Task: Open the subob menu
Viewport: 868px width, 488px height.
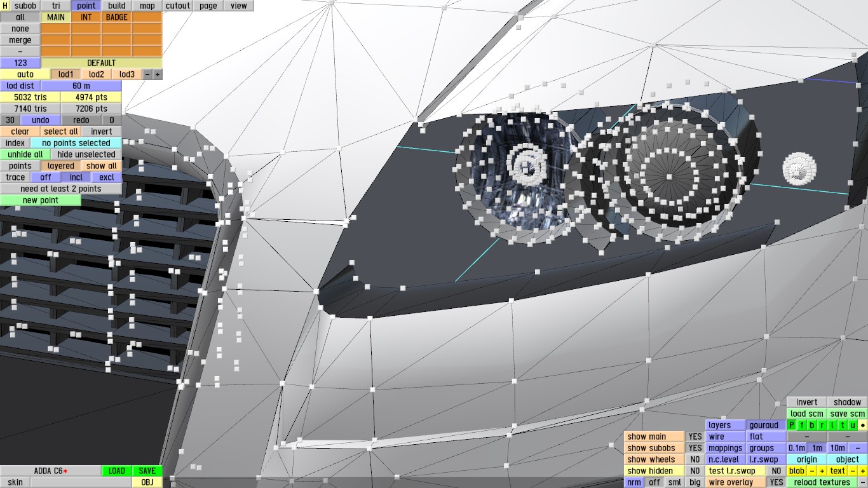Action: [x=25, y=6]
